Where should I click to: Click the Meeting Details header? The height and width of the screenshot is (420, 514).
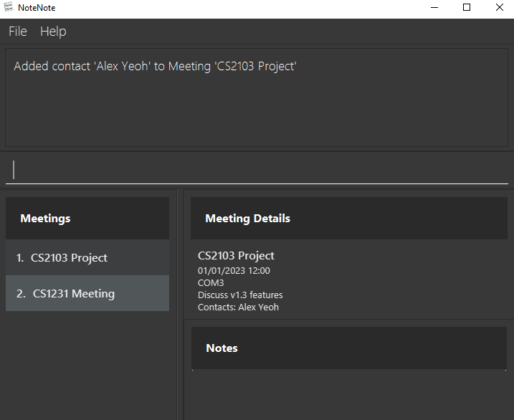[349, 218]
